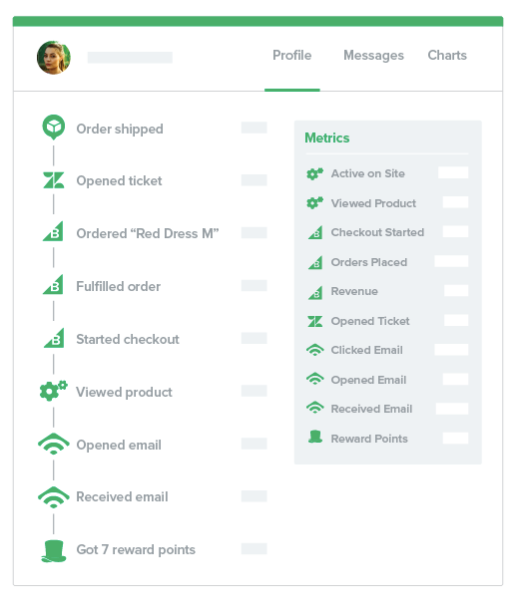This screenshot has height=599, width=521.
Task: Click the top hat icon beside reward points
Action: (53, 551)
